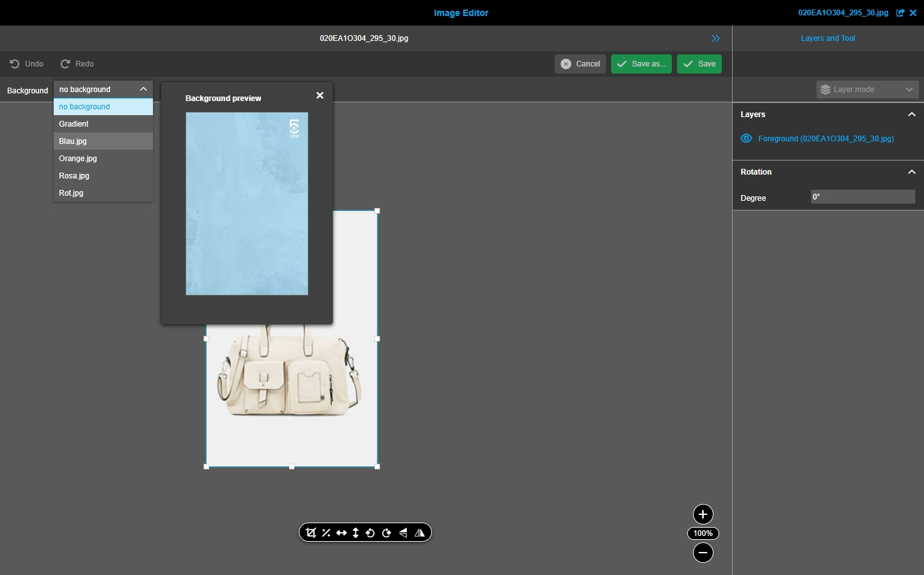The height and width of the screenshot is (575, 924).
Task: Flip image horizontally with toolbar icon
Action: pyautogui.click(x=420, y=533)
